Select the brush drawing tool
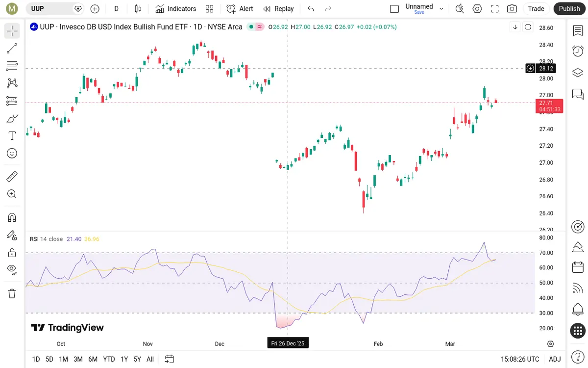This screenshot has width=588, height=368. pyautogui.click(x=12, y=118)
